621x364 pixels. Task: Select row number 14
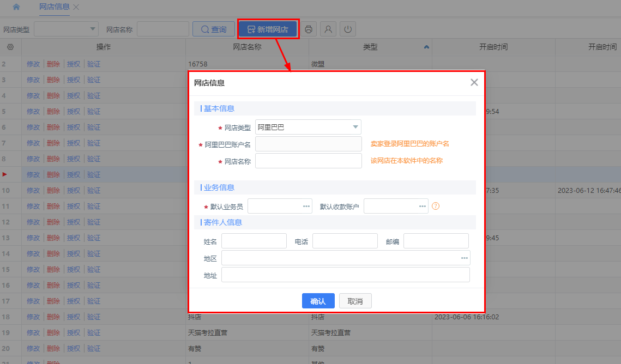click(x=5, y=253)
